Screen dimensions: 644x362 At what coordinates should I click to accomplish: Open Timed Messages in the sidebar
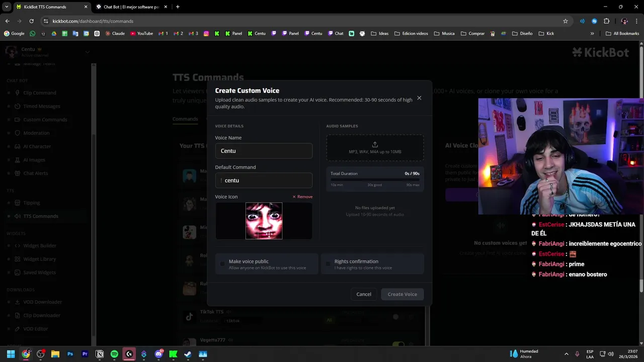coord(42,106)
